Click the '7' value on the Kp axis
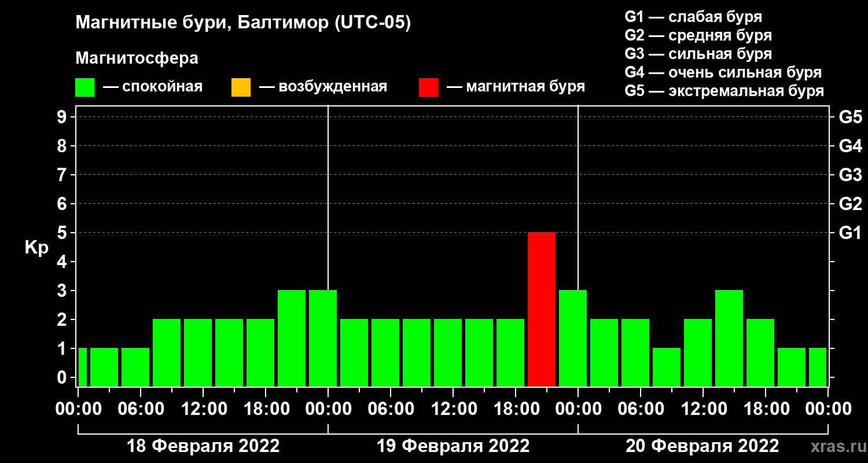Viewport: 868px width, 463px height. coord(63,175)
